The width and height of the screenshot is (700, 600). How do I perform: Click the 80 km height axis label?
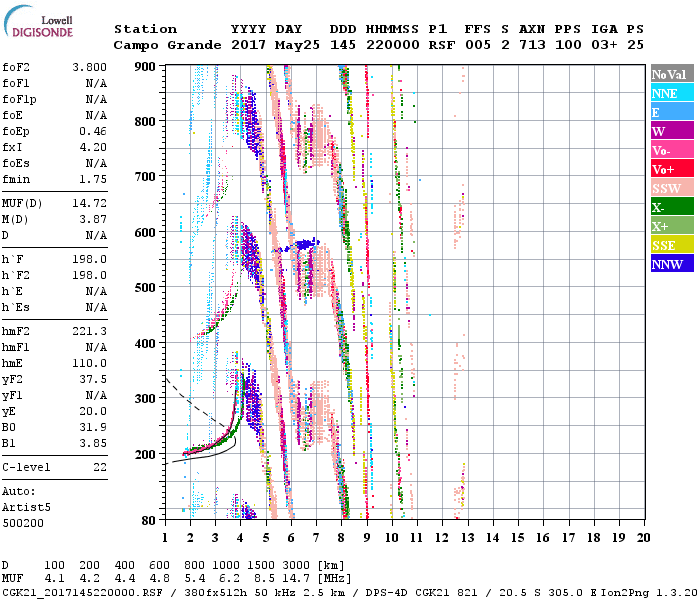[148, 521]
